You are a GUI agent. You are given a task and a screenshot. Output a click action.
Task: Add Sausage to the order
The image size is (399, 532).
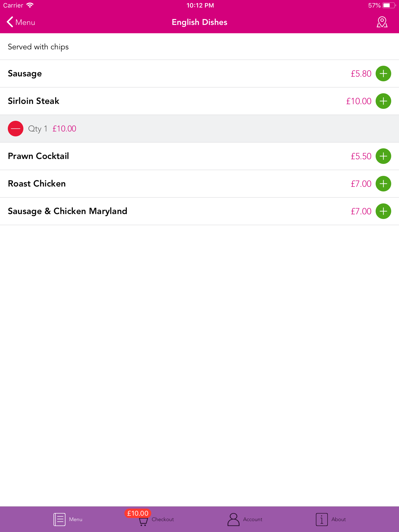383,74
